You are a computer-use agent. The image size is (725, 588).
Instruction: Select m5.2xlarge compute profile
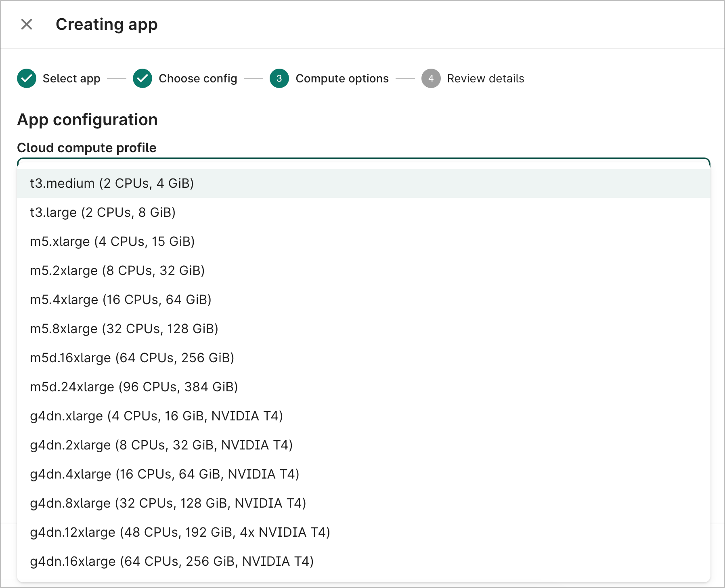click(117, 271)
